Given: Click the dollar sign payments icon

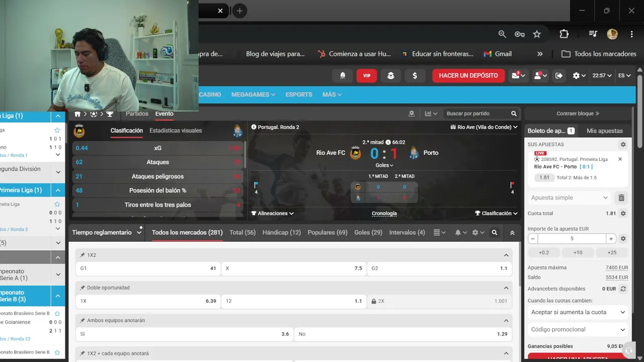Looking at the screenshot, I should click(x=415, y=75).
